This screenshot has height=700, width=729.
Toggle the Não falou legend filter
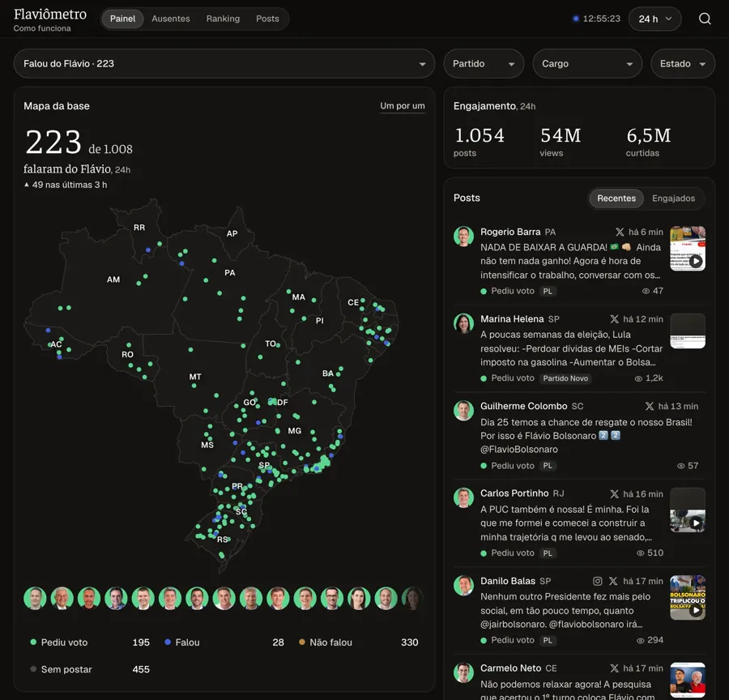[x=358, y=642]
